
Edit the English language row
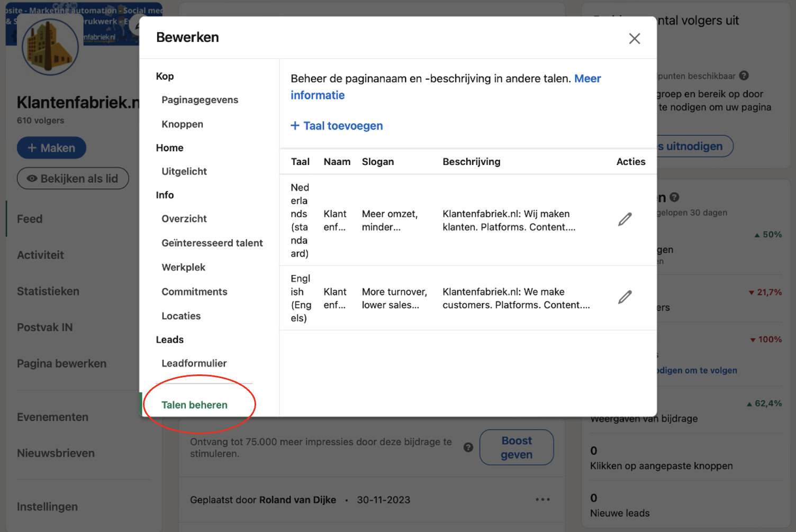coord(625,297)
